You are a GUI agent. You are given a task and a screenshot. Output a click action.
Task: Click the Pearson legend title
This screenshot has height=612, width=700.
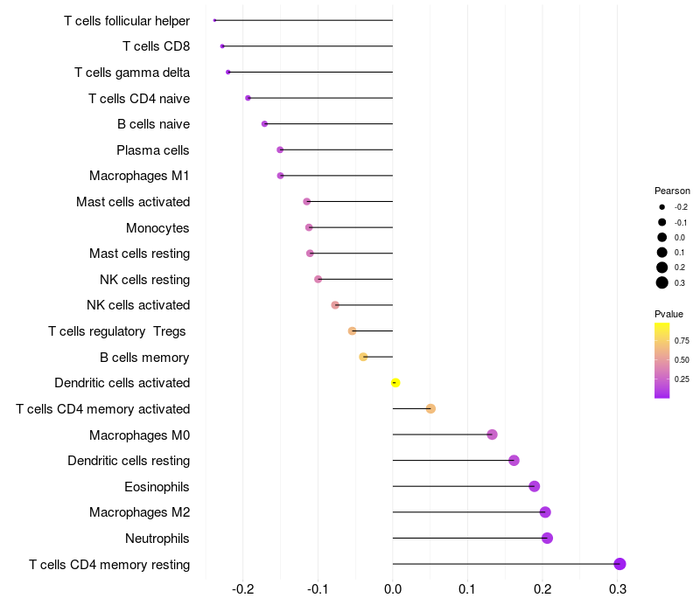672,191
